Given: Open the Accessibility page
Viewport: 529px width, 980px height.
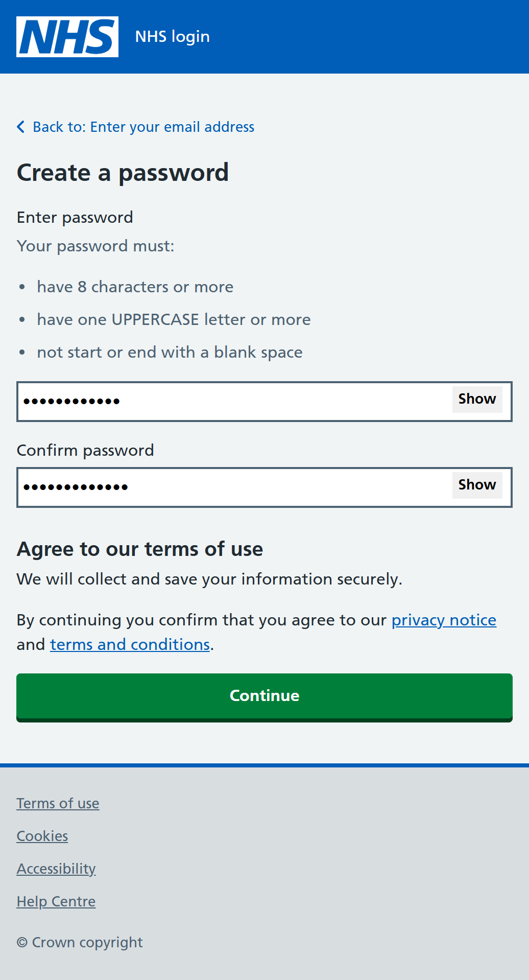Looking at the screenshot, I should click(56, 869).
